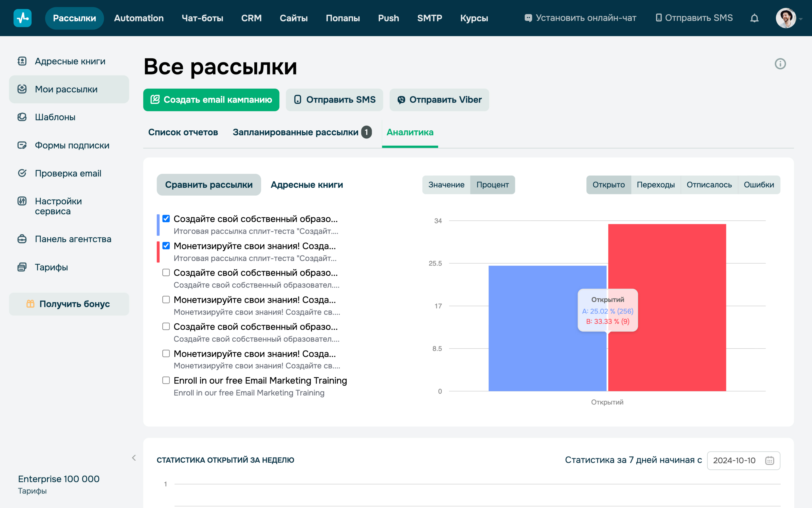812x508 pixels.
Task: Click the gray Отправить SMS button
Action: pos(335,100)
